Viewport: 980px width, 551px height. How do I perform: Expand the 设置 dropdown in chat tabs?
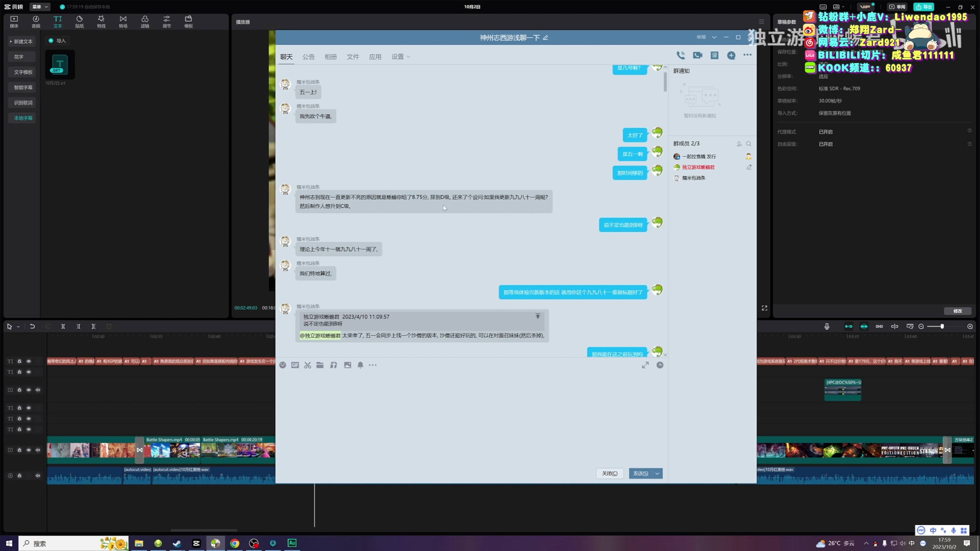(400, 57)
